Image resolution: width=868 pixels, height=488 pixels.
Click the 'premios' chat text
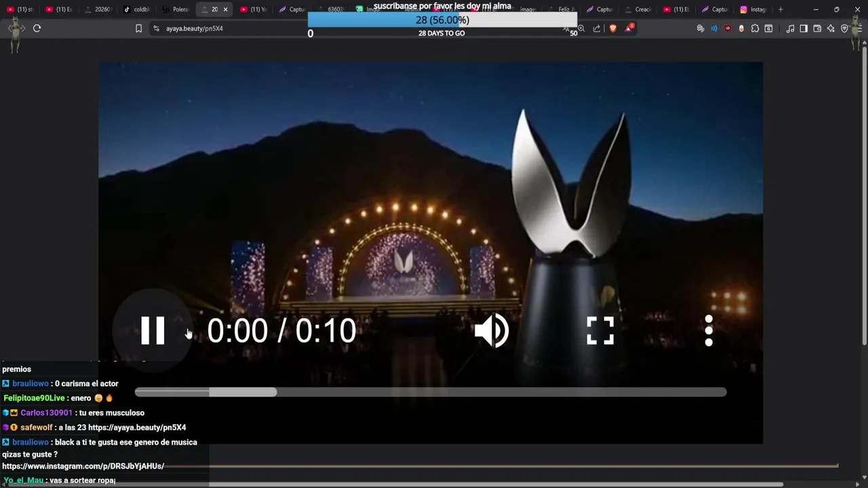tap(16, 369)
